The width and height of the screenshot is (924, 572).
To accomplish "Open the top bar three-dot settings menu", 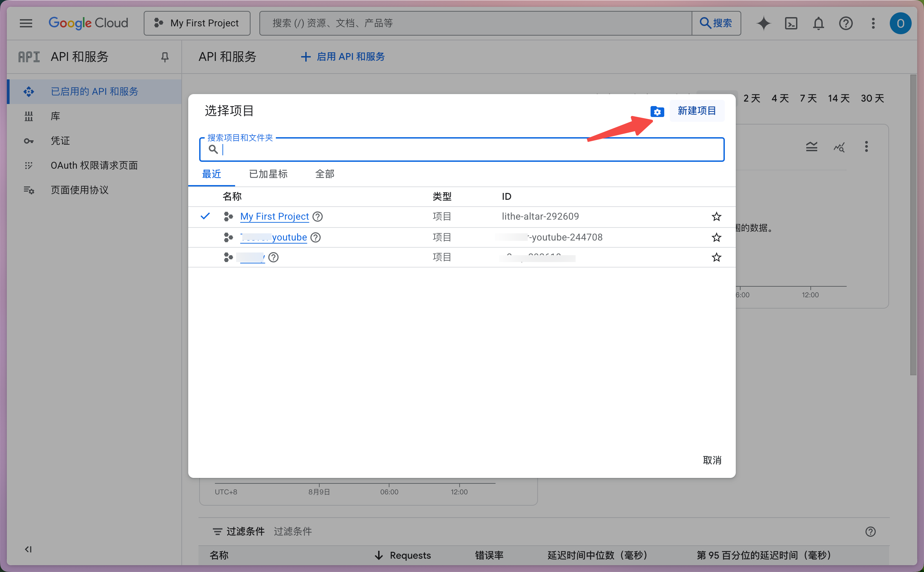I will tap(873, 24).
